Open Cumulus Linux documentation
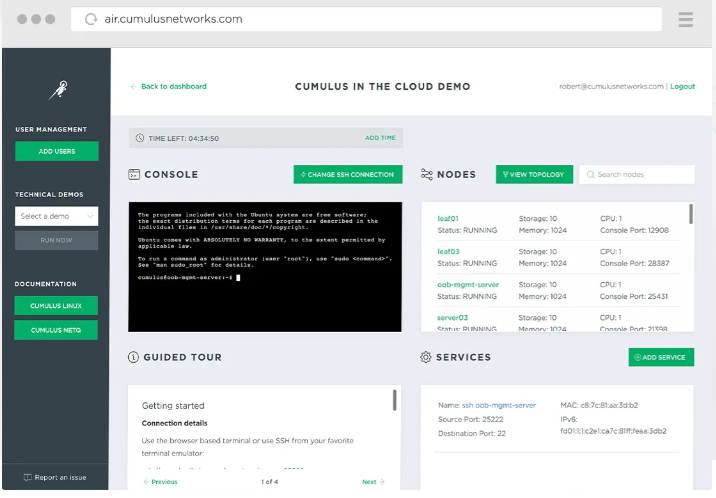 (x=56, y=306)
